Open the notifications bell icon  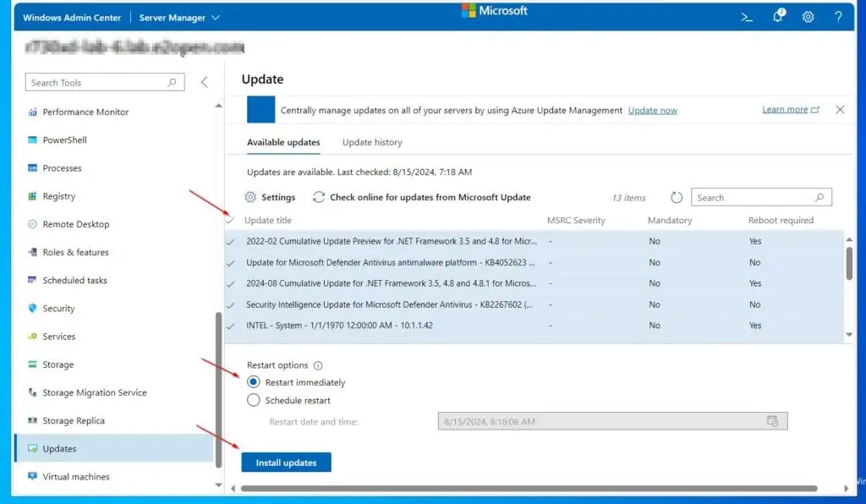click(x=778, y=16)
